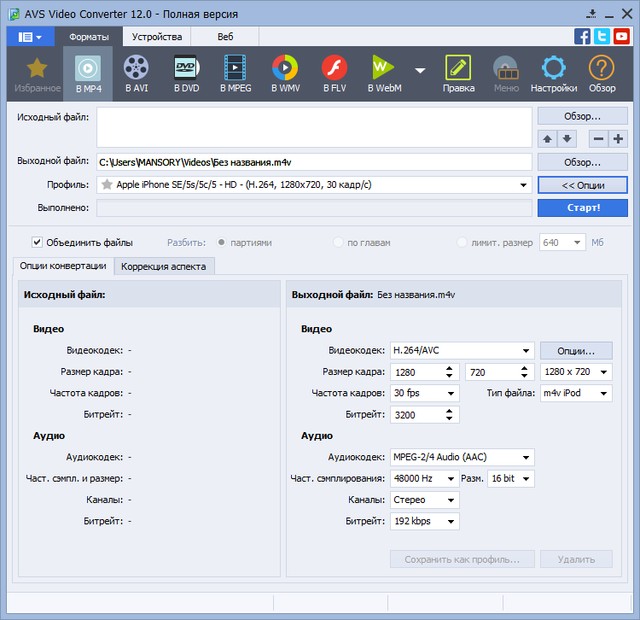Open the Правка editing tool

tap(458, 73)
